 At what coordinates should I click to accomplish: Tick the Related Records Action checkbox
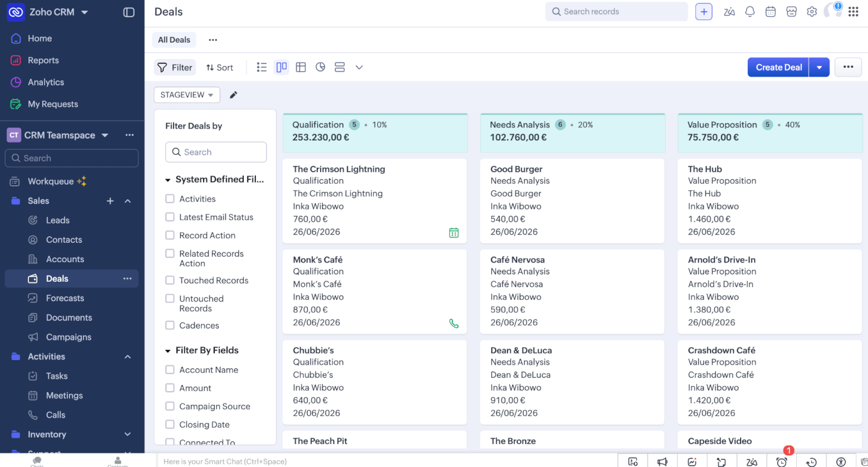click(x=170, y=253)
